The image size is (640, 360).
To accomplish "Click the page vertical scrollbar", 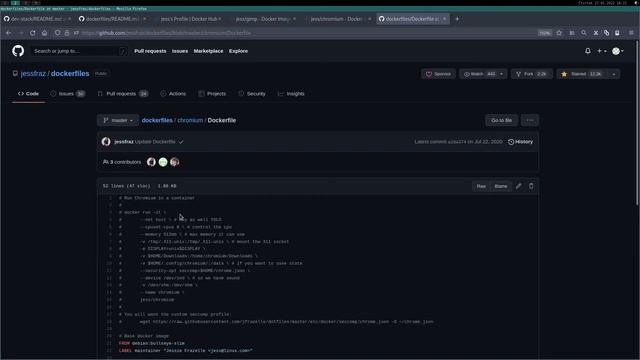I will [x=637, y=122].
